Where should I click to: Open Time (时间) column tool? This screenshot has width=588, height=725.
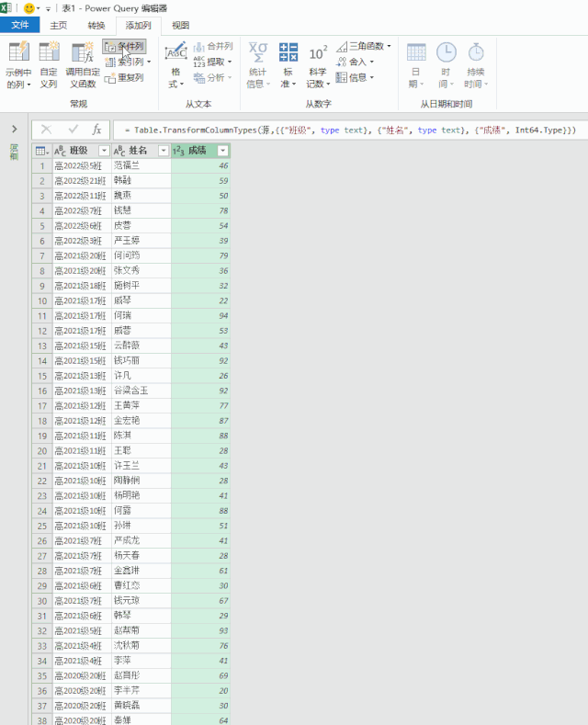447,64
